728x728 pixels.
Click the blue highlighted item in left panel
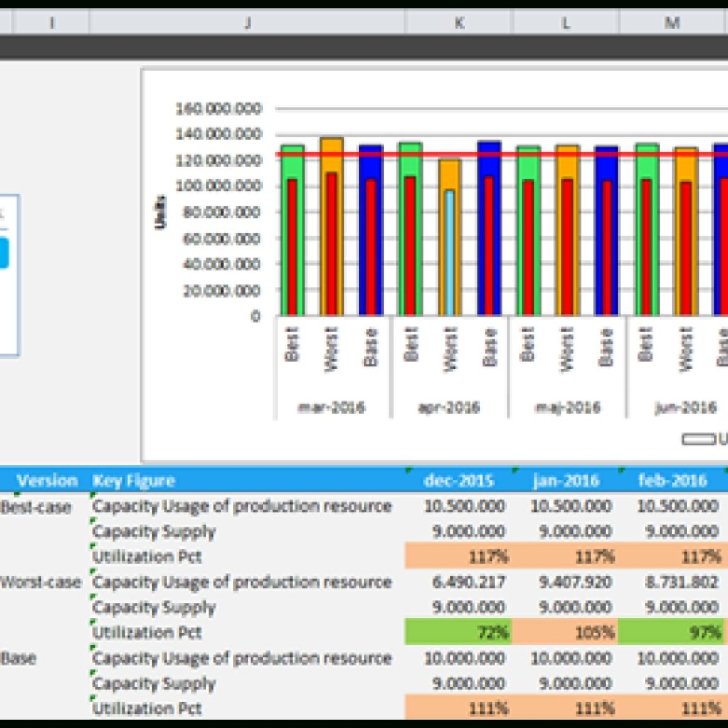(4, 251)
